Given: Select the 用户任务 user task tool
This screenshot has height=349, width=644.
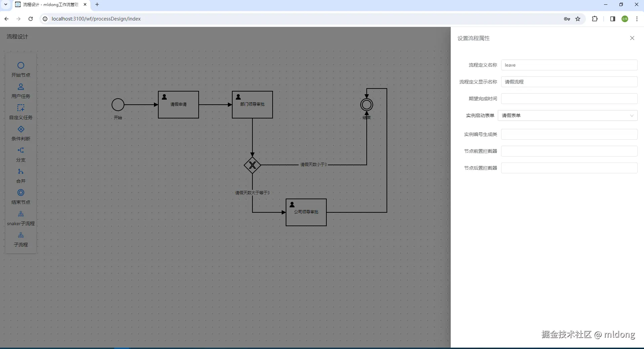Looking at the screenshot, I should pyautogui.click(x=21, y=91).
